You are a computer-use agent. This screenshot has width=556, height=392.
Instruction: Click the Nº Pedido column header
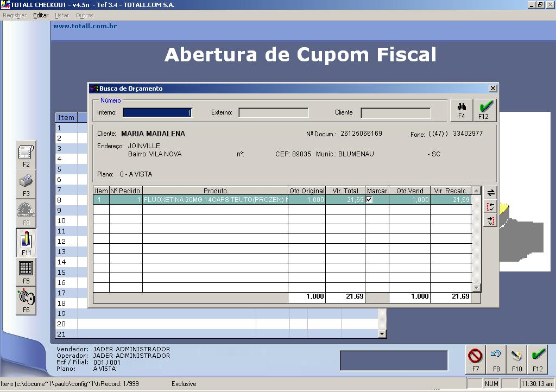point(126,191)
